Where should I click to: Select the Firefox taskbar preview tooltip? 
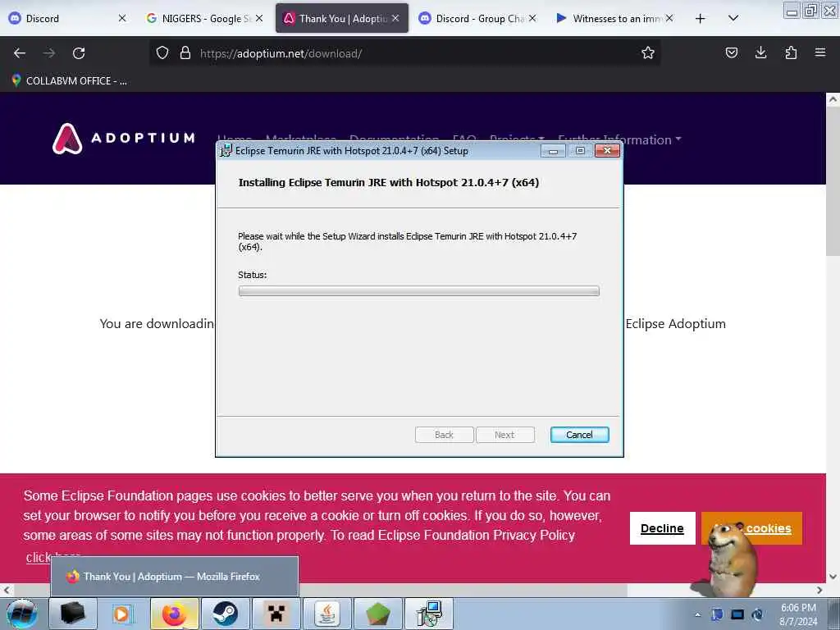pyautogui.click(x=175, y=577)
